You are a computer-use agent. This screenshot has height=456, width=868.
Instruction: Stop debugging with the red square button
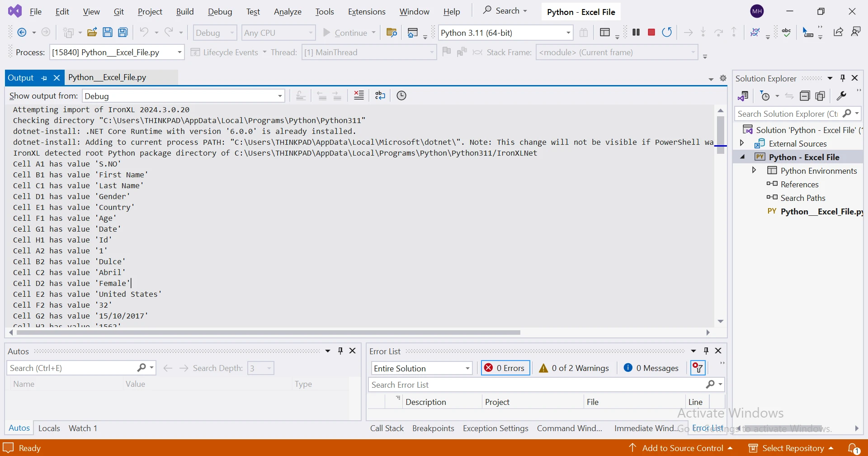(651, 32)
